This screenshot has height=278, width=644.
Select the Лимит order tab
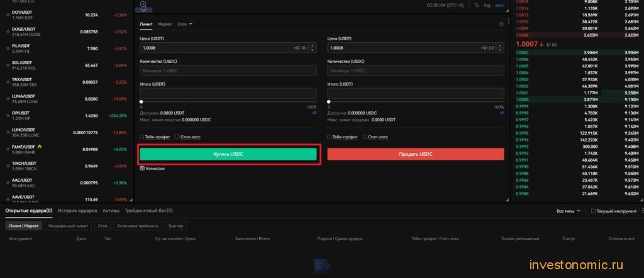(146, 25)
